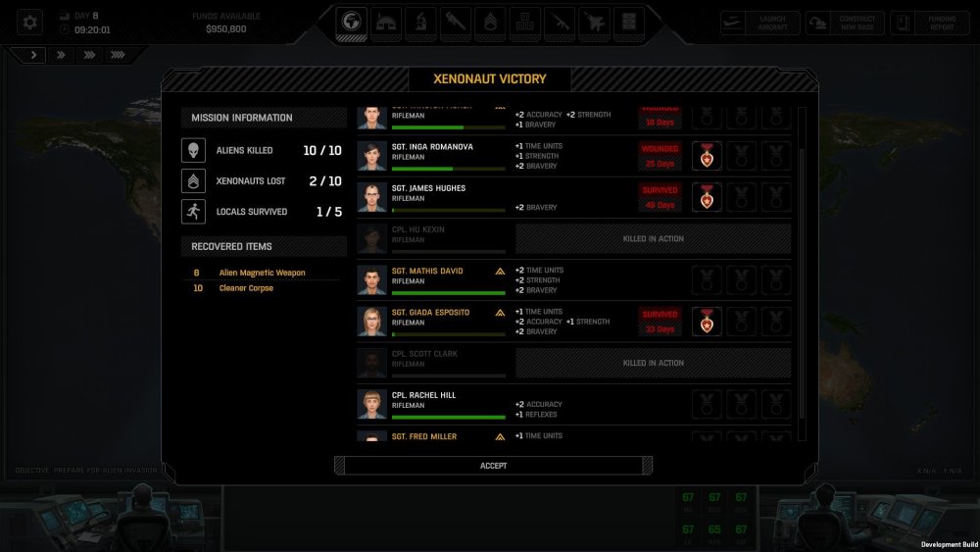Click Scott Clark's greyed-out portrait
980x552 pixels.
371,363
